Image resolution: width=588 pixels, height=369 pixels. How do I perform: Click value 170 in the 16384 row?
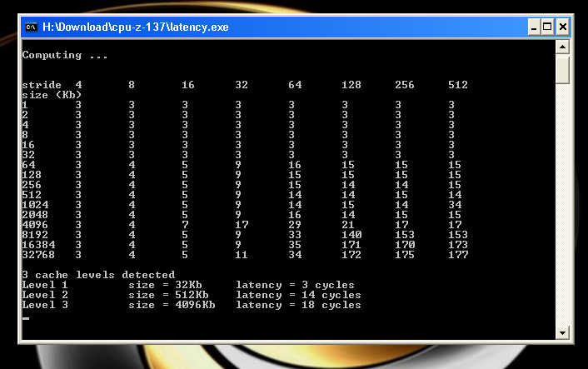pos(405,245)
